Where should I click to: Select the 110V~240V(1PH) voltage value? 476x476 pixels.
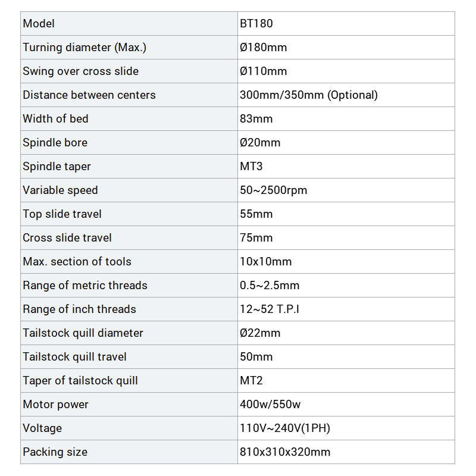[x=285, y=428]
